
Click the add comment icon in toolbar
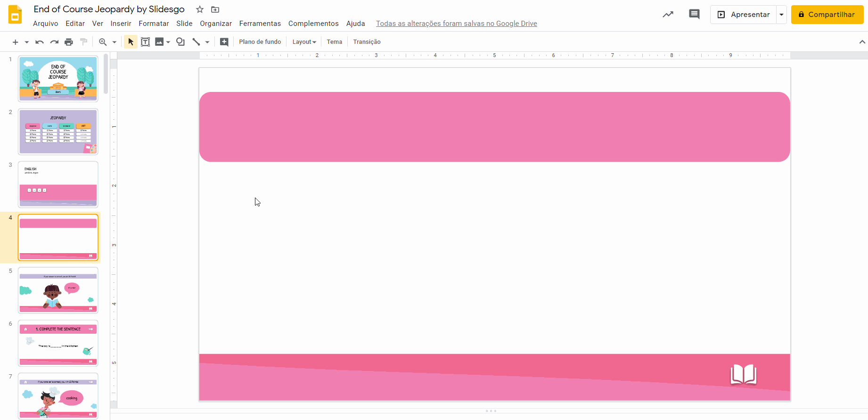tap(224, 42)
